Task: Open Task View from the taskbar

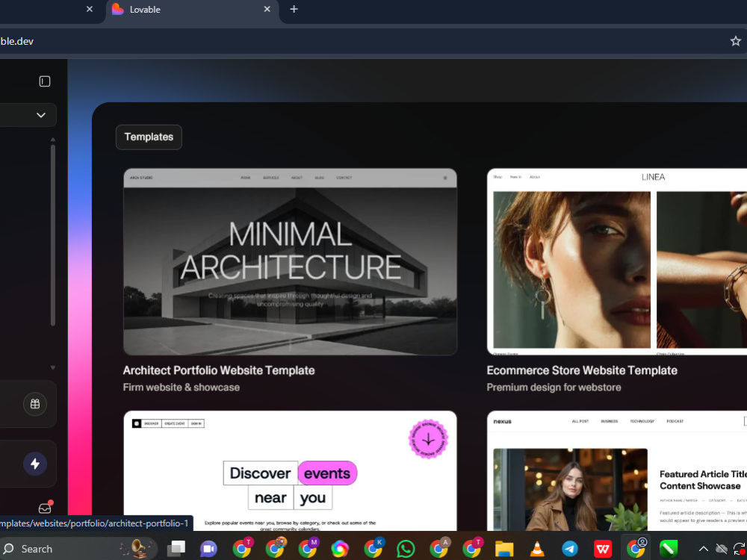Action: [x=176, y=549]
